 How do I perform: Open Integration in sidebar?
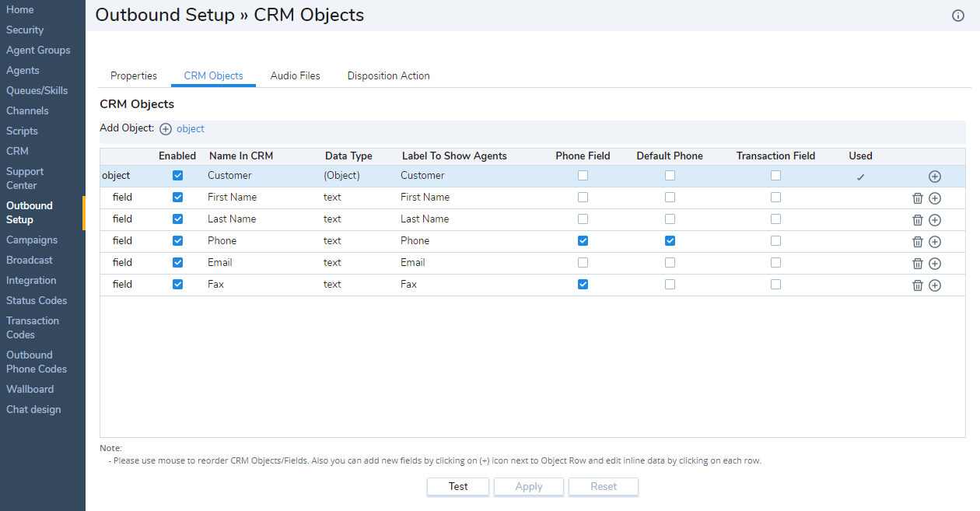click(x=31, y=280)
